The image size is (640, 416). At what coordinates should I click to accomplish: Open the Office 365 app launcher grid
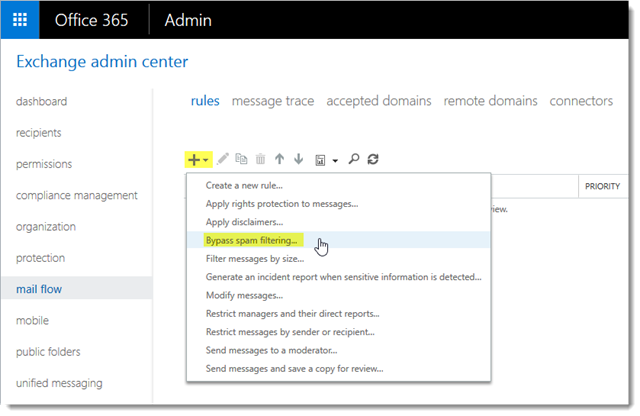(x=20, y=20)
